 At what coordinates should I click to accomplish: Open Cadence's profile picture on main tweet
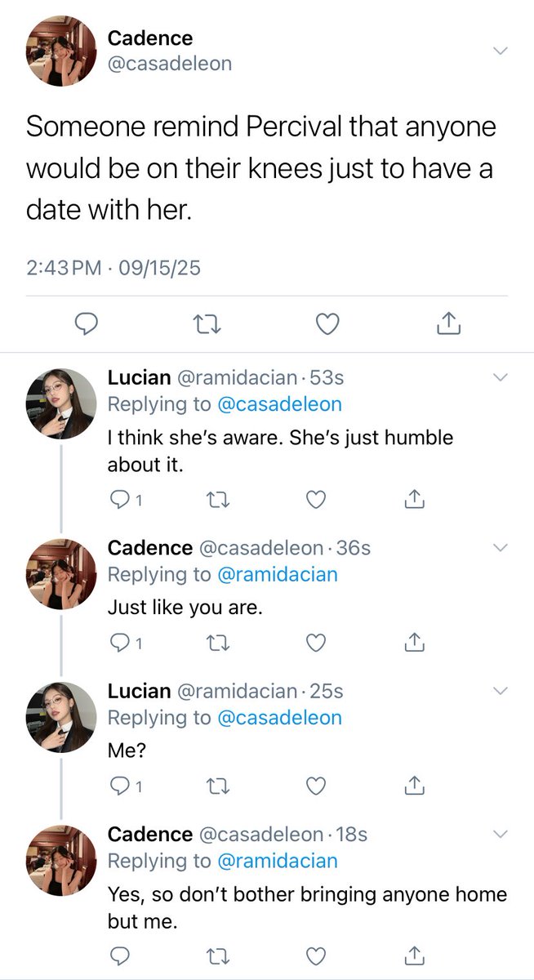point(62,51)
